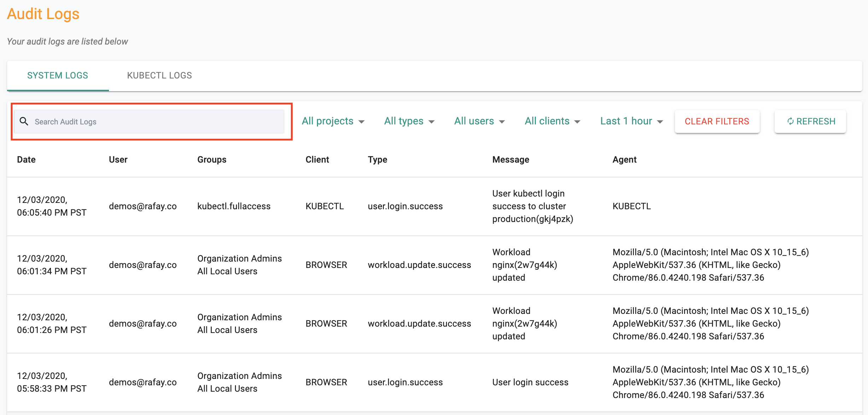This screenshot has height=415, width=868.
Task: Click workload.update.success in the 06:01:26 row
Action: tap(419, 323)
